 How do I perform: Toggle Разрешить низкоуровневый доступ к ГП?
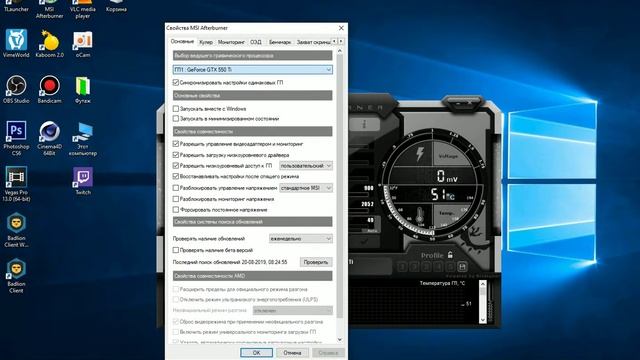coord(176,165)
